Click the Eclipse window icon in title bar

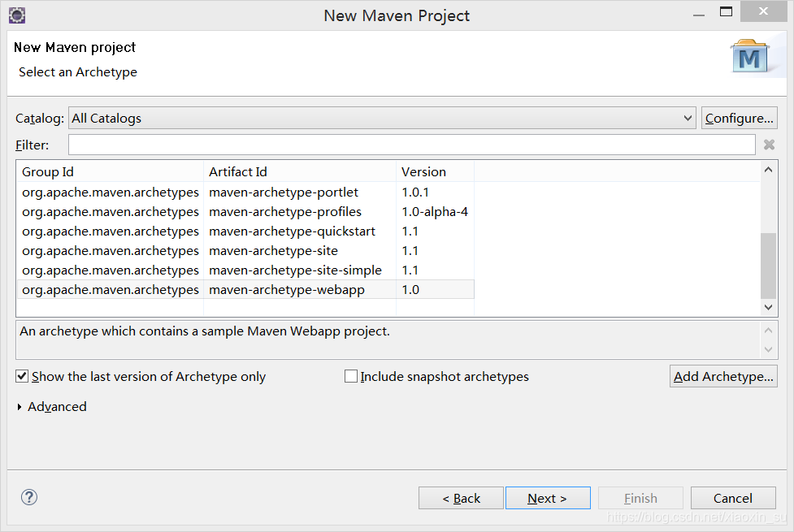pos(17,15)
